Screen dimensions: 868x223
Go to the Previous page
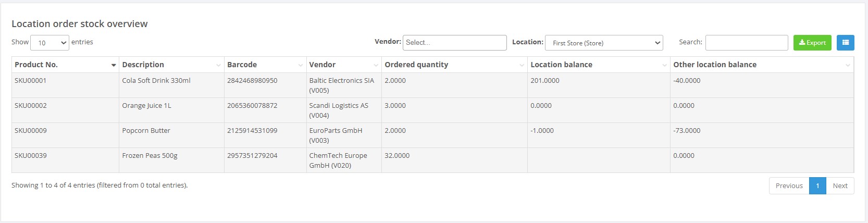pos(789,186)
